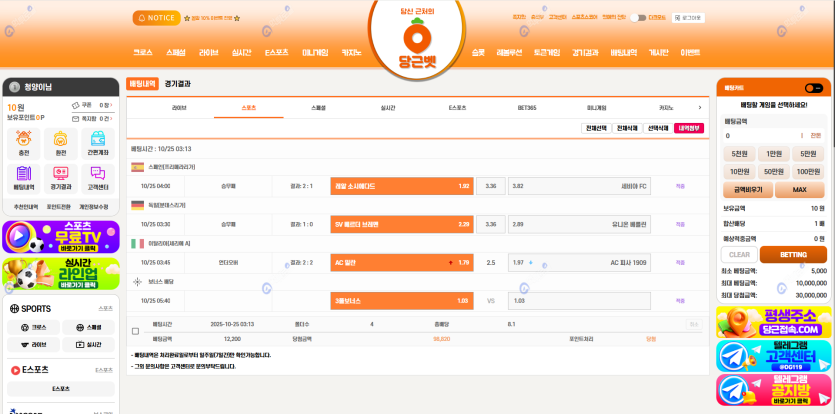Click the 간편계좌 account icon
This screenshot has width=835, height=414.
pos(98,144)
